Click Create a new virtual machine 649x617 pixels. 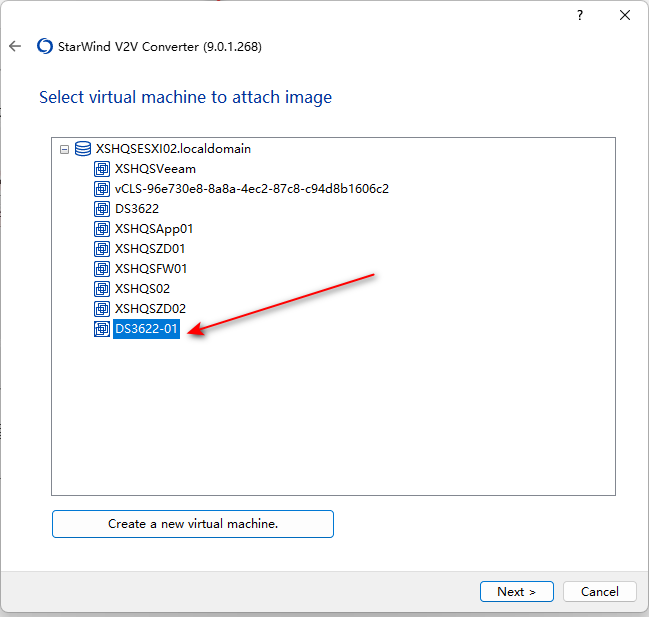point(193,524)
